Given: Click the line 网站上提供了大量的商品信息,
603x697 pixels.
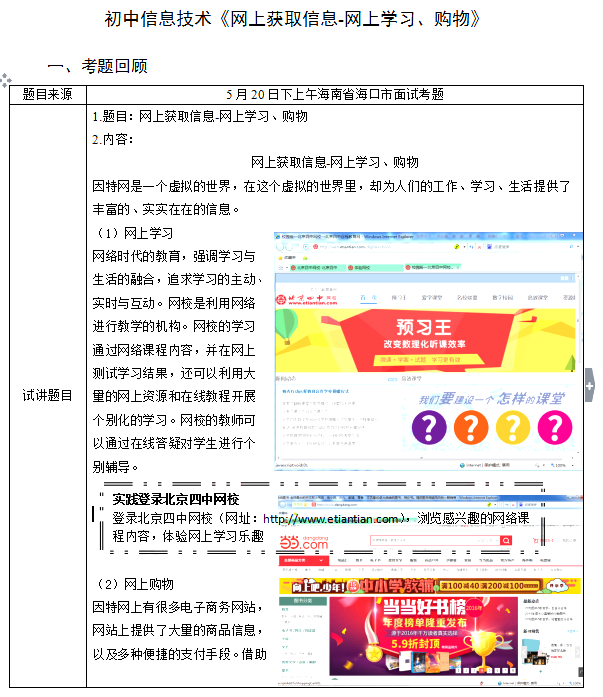Looking at the screenshot, I should coord(177,630).
